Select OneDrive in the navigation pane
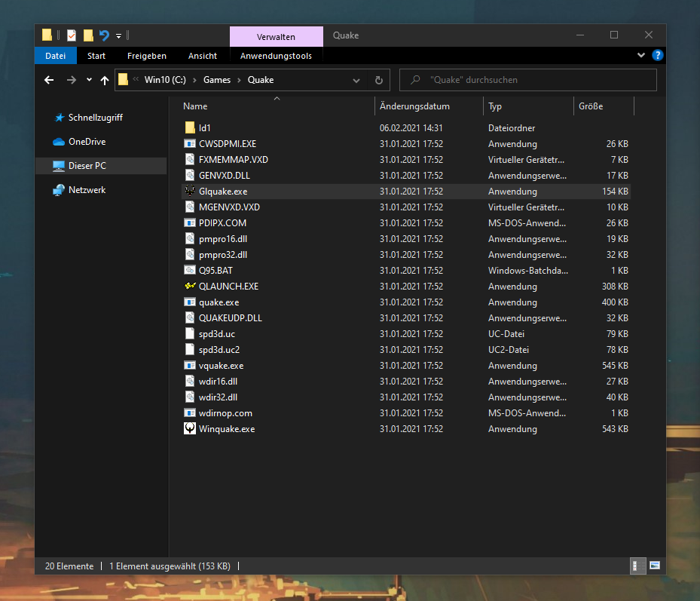Viewport: 700px width, 601px height. tap(87, 142)
